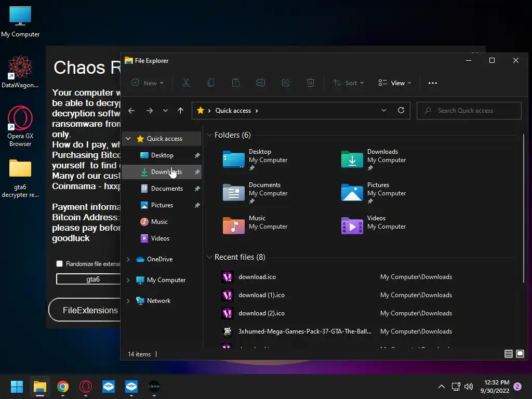Select Pictures in navigation pane
This screenshot has height=399, width=532.
pyautogui.click(x=162, y=205)
